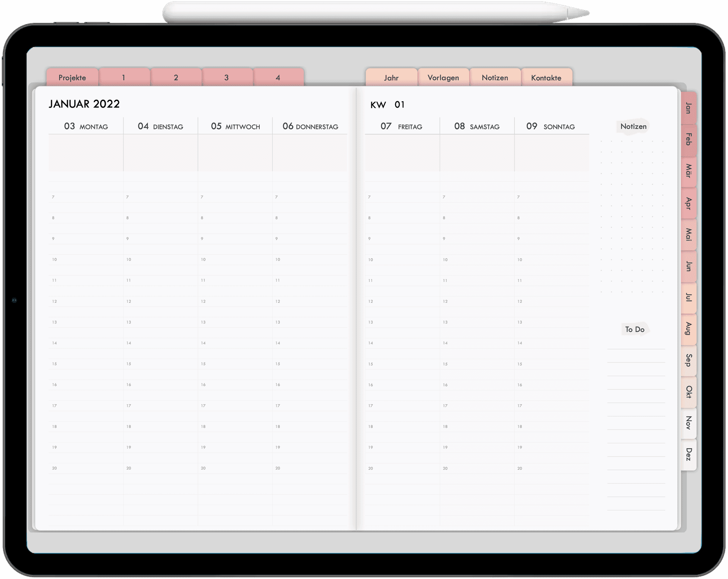Image resolution: width=728 pixels, height=579 pixels.
Task: Switch to the Jahr tab
Action: [x=391, y=77]
